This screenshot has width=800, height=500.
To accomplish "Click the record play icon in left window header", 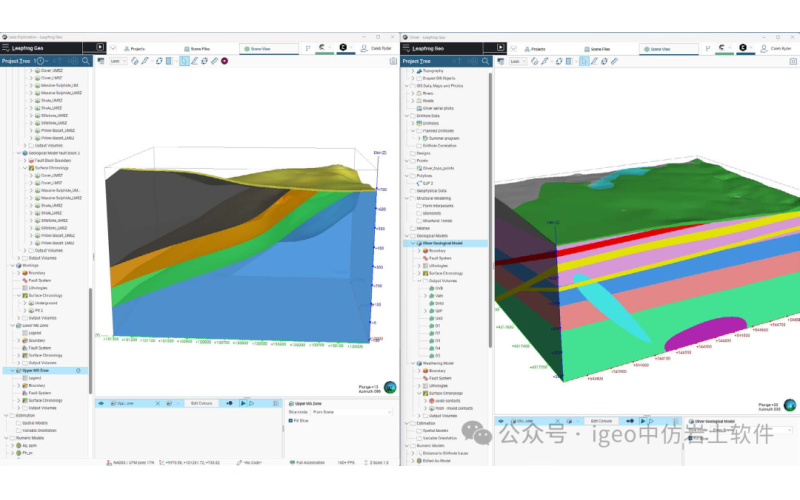I will tap(99, 47).
